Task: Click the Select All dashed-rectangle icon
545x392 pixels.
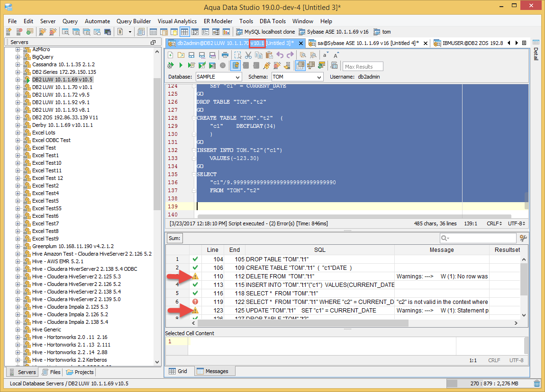Action: 238,55
